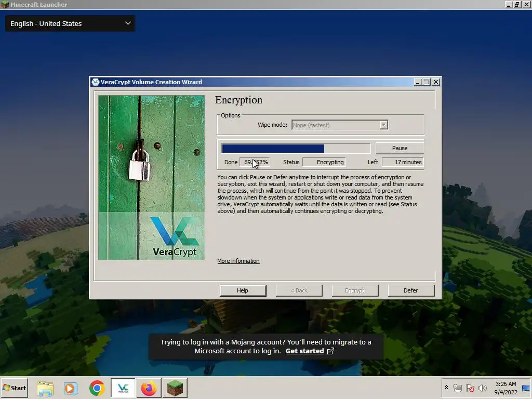Screen dimensions: 532x399
Task: Follow the Get started migration link
Action: [x=304, y=351]
